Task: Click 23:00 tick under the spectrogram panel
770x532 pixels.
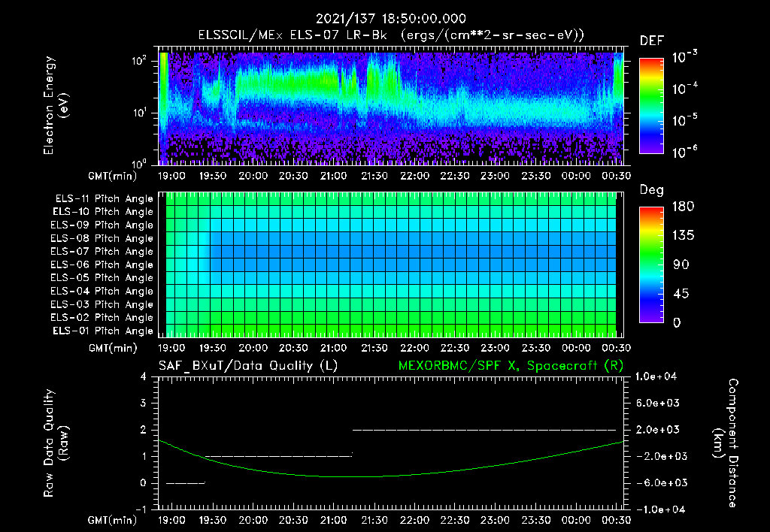Action: coord(495,176)
